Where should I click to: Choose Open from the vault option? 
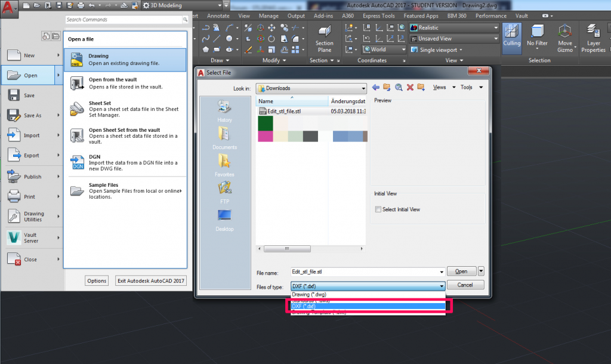coord(125,83)
